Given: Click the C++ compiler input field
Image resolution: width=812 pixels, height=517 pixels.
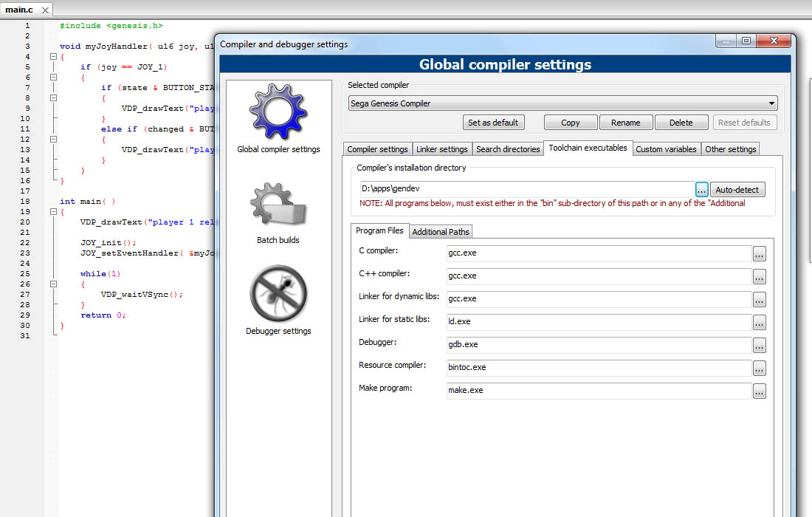Looking at the screenshot, I should click(599, 276).
